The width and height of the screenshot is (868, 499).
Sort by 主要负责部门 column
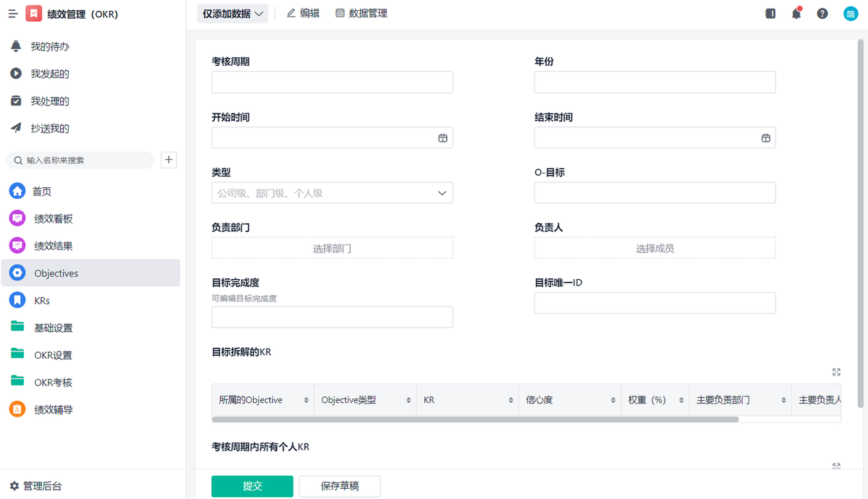tap(783, 400)
